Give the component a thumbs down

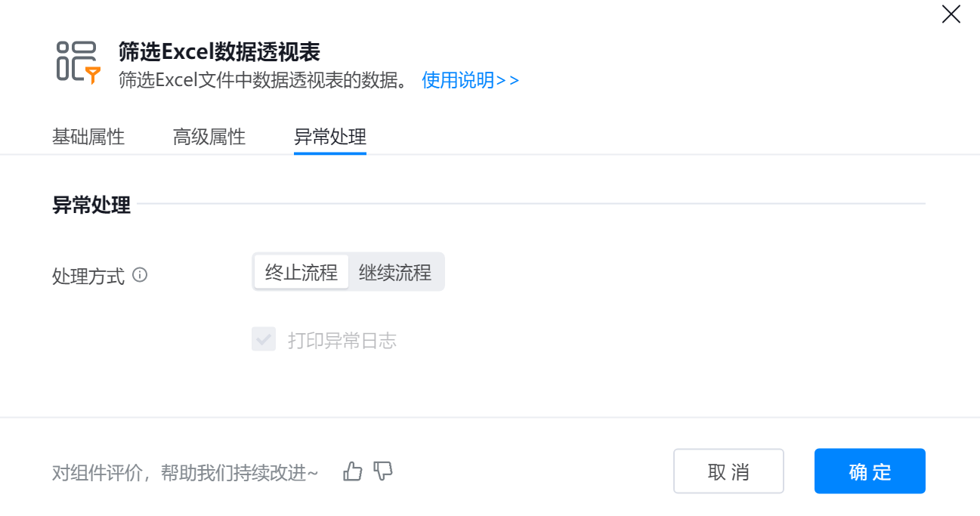tap(383, 471)
